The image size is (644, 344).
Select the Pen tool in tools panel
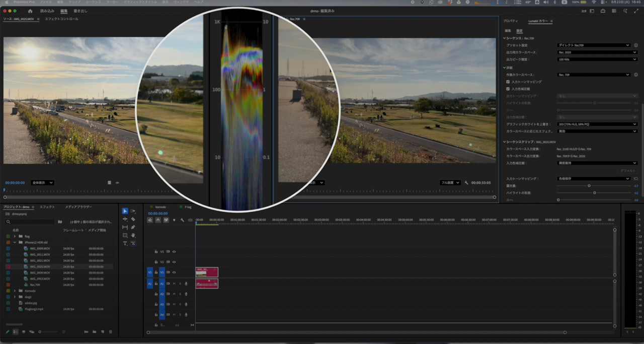(133, 227)
